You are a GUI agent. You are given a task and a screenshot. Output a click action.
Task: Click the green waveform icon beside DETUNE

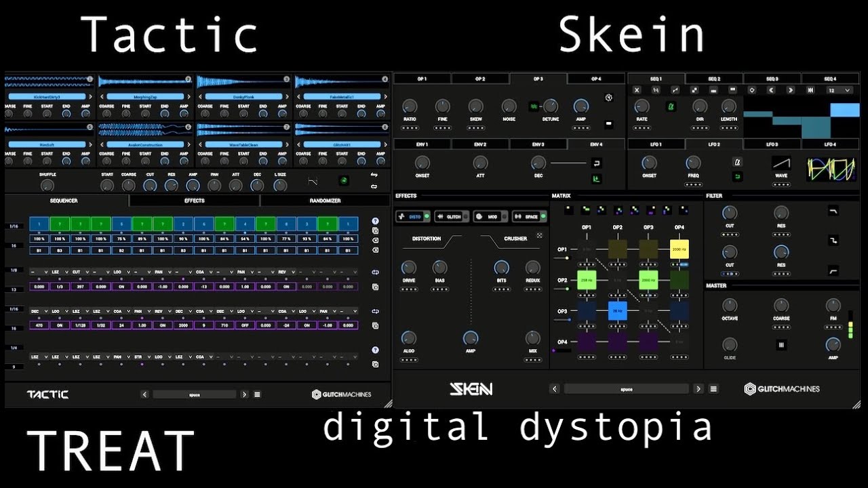(534, 106)
